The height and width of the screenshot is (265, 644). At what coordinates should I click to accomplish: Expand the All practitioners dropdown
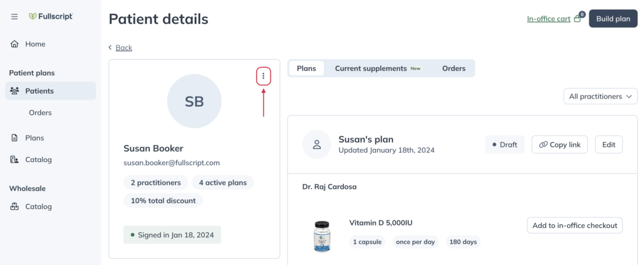point(601,97)
